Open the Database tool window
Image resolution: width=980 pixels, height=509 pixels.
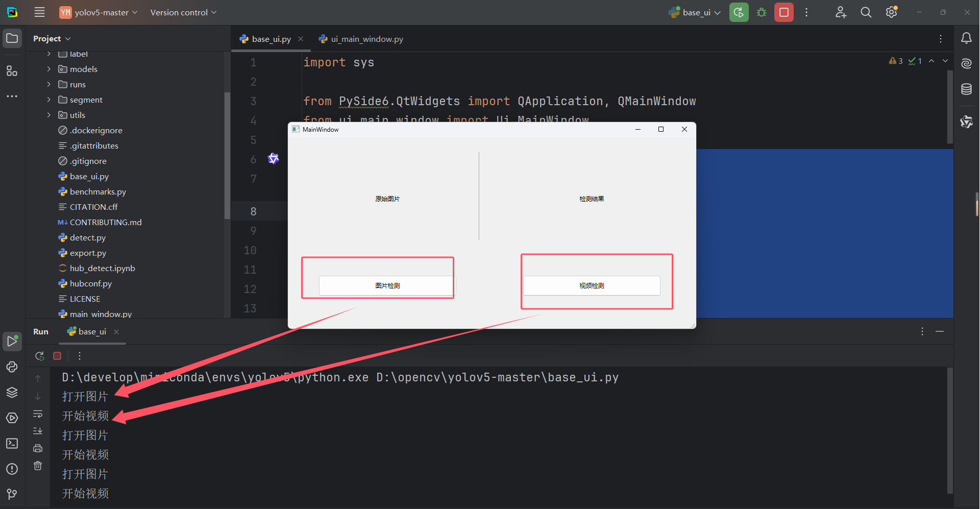coord(966,88)
